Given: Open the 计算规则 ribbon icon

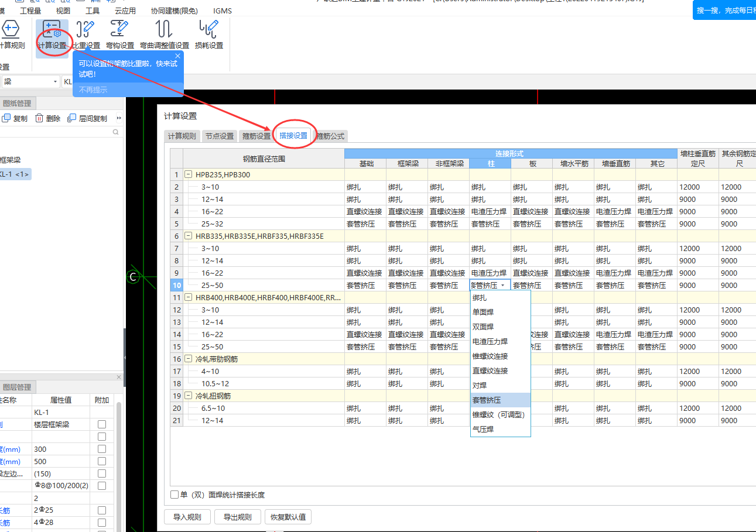Looking at the screenshot, I should tap(12, 36).
